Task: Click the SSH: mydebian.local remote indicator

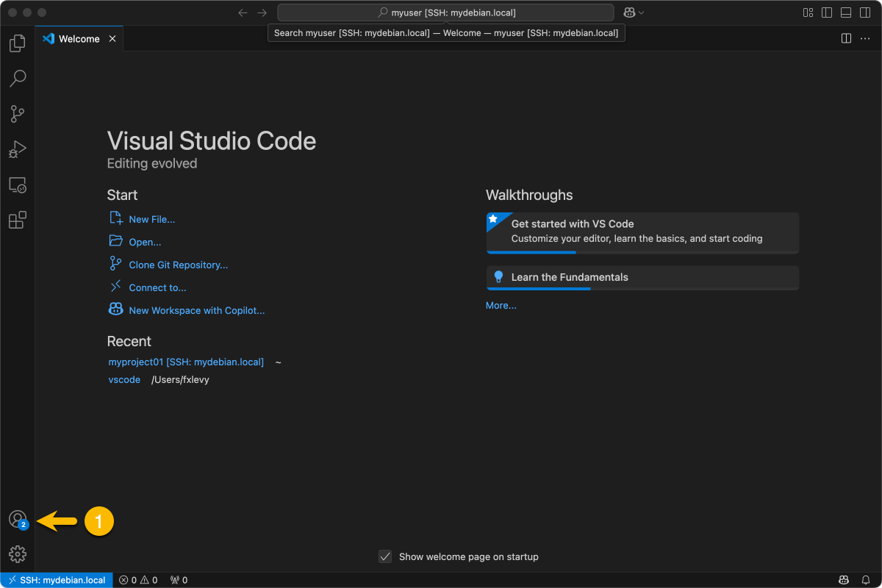Action: (x=57, y=580)
